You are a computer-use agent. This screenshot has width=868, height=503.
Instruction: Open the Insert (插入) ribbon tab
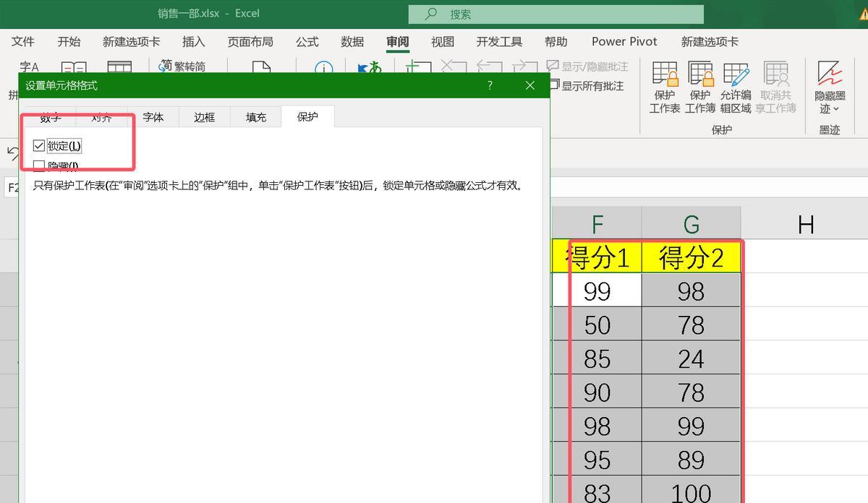tap(193, 42)
